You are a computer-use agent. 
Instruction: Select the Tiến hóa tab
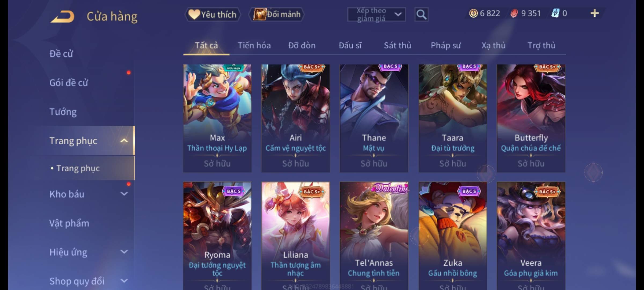(x=254, y=45)
